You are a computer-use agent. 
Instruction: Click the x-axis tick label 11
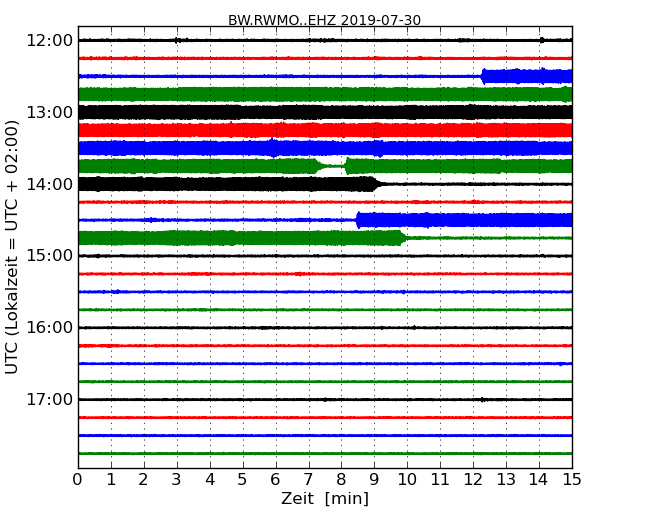click(x=440, y=480)
